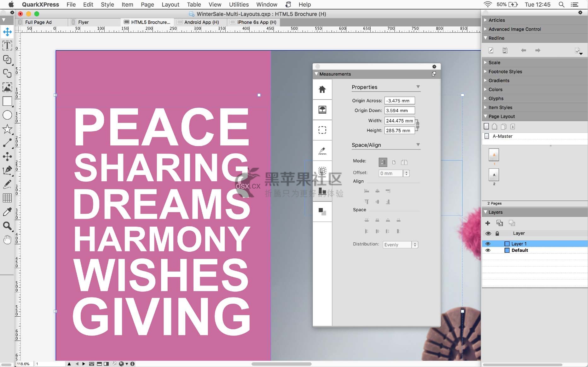
Task: Click Default layer color swatch
Action: click(x=507, y=250)
